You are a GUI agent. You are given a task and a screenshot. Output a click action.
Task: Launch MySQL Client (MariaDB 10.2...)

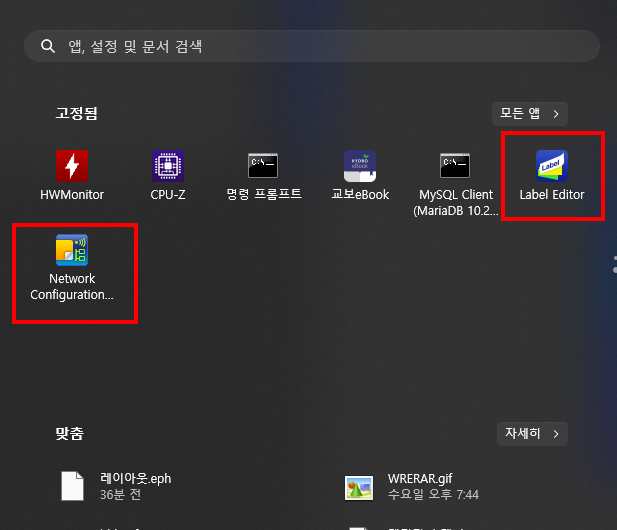(456, 183)
